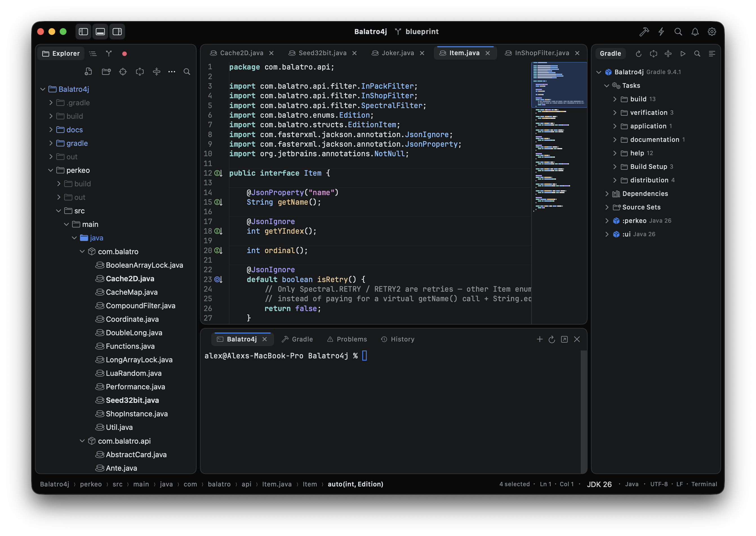Click the perkeo breadcrumb in status bar

coord(91,484)
